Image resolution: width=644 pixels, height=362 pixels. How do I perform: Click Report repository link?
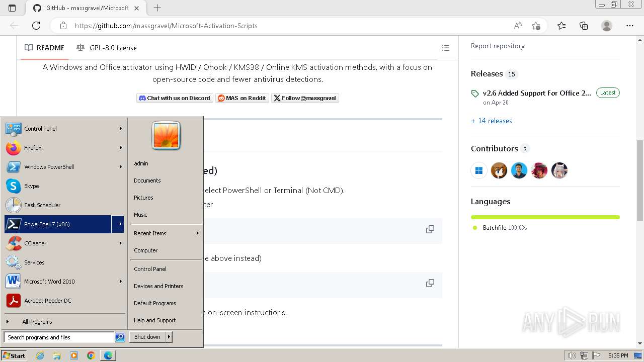pos(498,46)
